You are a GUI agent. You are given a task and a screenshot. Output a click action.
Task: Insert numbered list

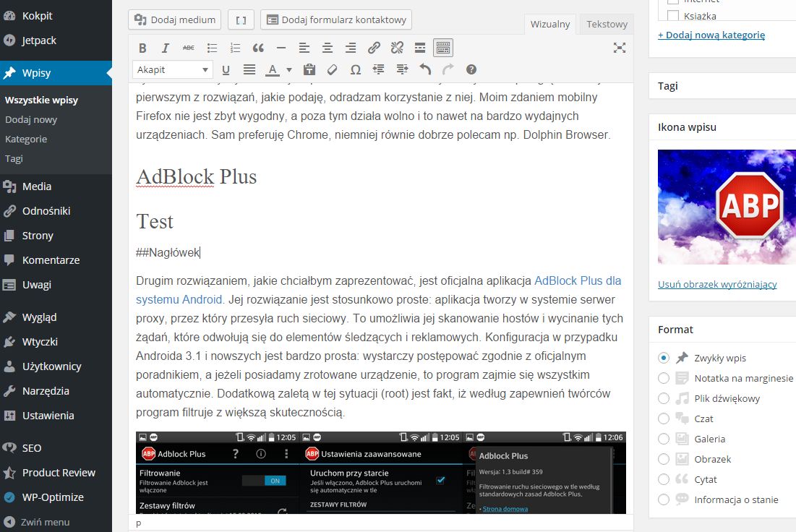coord(235,48)
